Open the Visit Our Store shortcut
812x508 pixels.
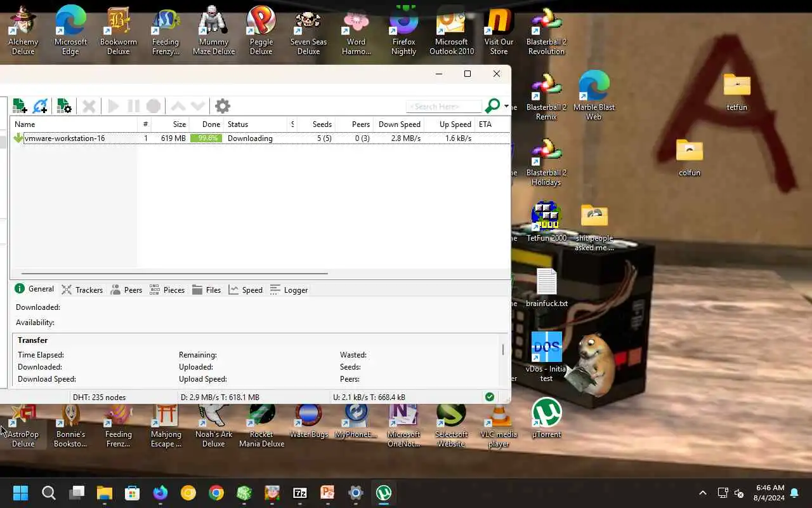pyautogui.click(x=499, y=30)
